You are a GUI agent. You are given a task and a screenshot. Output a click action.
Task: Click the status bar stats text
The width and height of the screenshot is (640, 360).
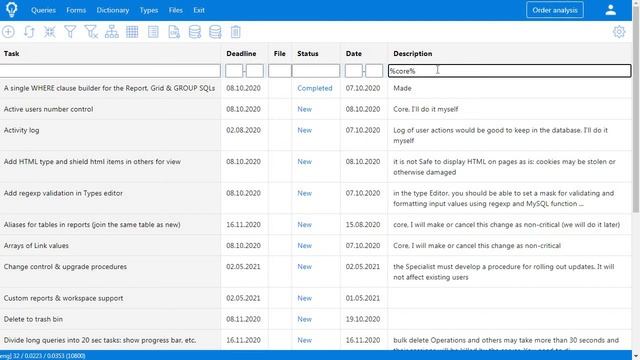tap(43, 356)
